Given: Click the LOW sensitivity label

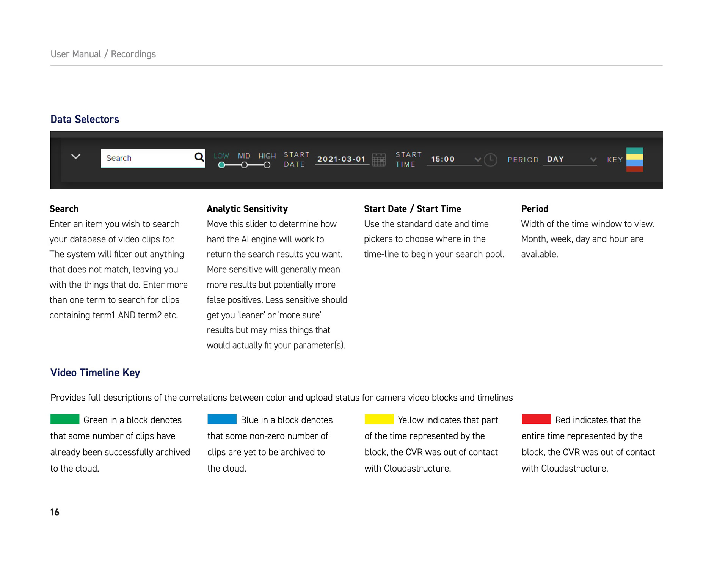Looking at the screenshot, I should pyautogui.click(x=221, y=156).
